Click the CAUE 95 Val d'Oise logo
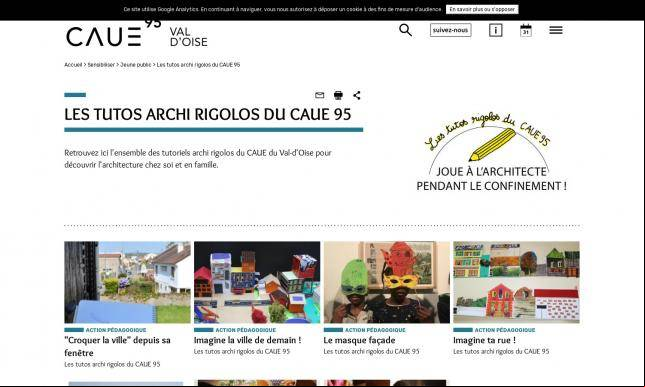This screenshot has height=387, width=645. click(137, 34)
